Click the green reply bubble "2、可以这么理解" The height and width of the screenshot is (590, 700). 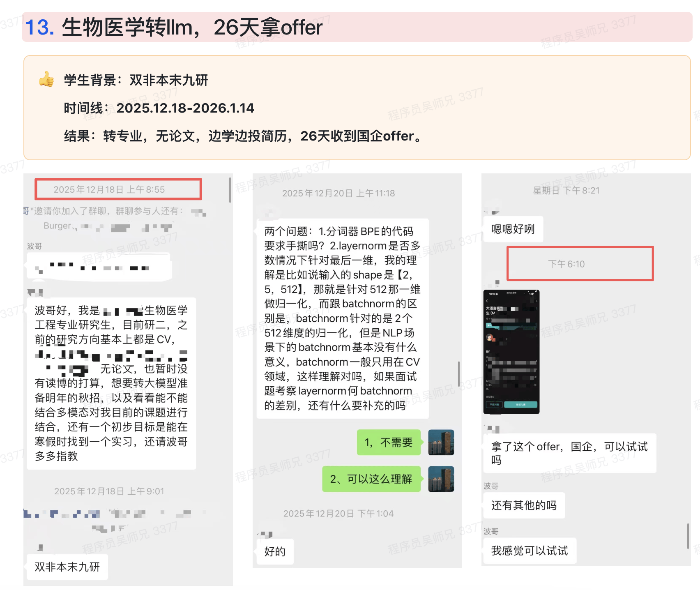(x=371, y=479)
